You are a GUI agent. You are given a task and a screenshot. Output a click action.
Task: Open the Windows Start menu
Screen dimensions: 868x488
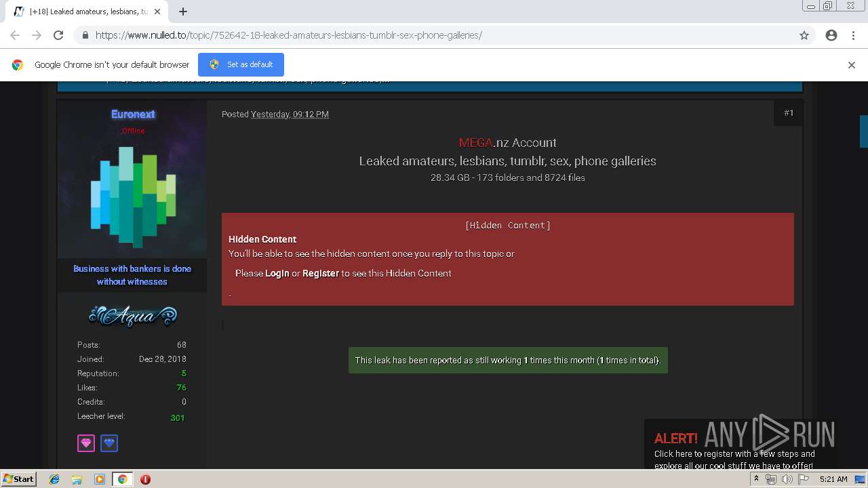[19, 479]
